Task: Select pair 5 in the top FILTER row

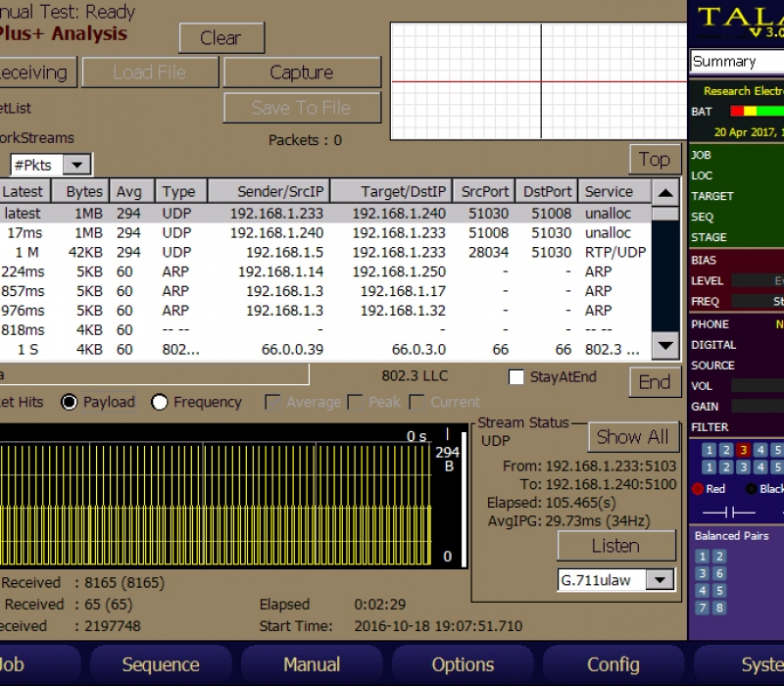Action: (777, 450)
